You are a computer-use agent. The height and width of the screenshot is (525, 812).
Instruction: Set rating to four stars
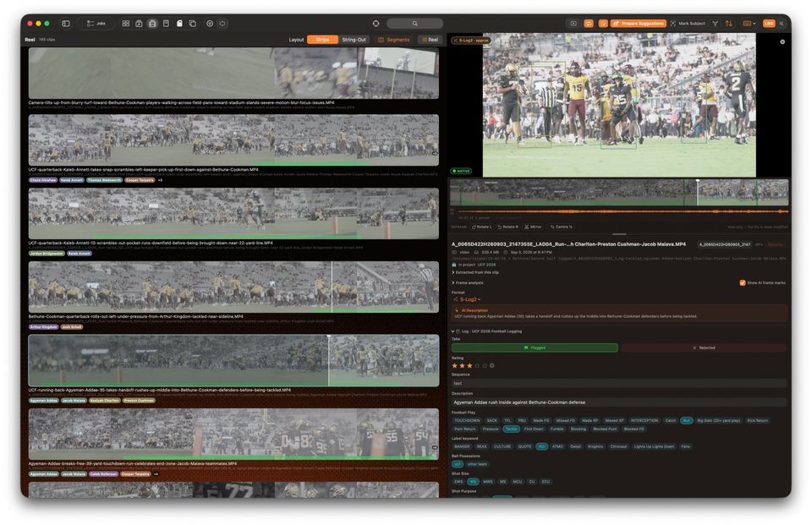pyautogui.click(x=477, y=365)
